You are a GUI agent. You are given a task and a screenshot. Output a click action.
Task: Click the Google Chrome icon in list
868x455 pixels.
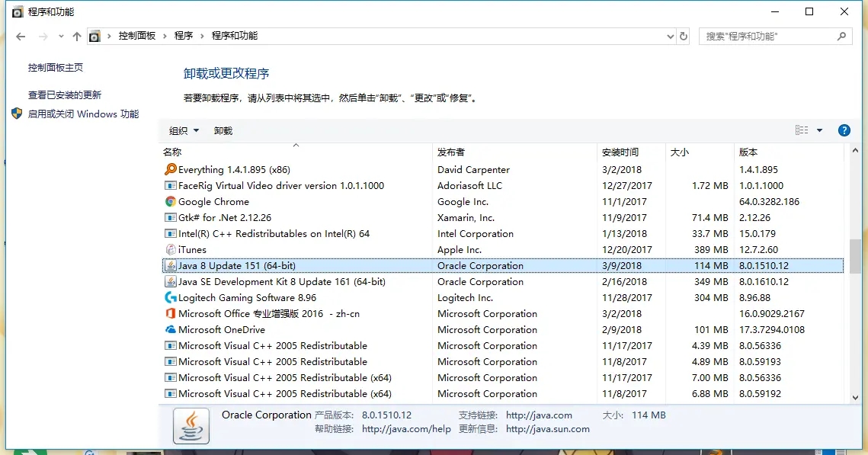(171, 202)
